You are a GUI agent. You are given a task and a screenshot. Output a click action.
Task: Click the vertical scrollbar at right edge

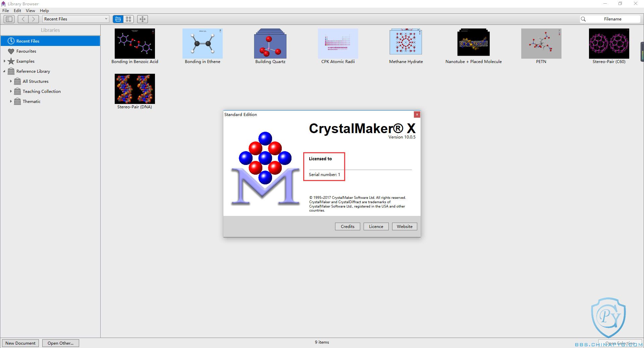(642, 52)
